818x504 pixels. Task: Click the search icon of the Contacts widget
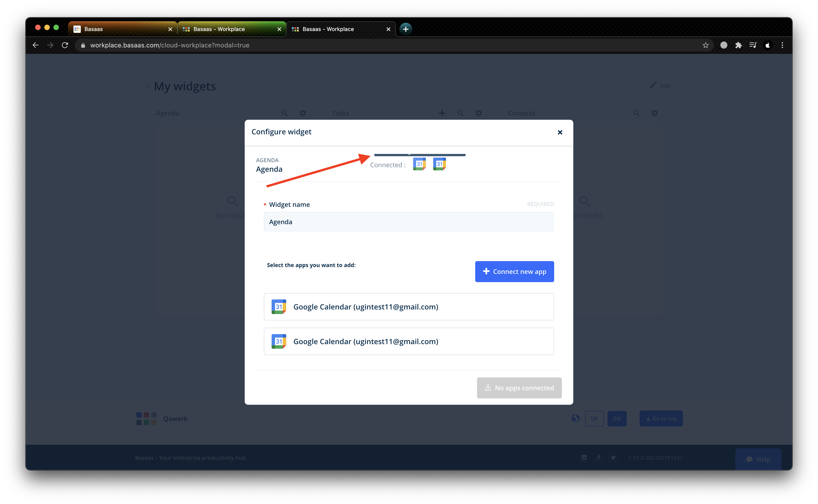tap(636, 113)
